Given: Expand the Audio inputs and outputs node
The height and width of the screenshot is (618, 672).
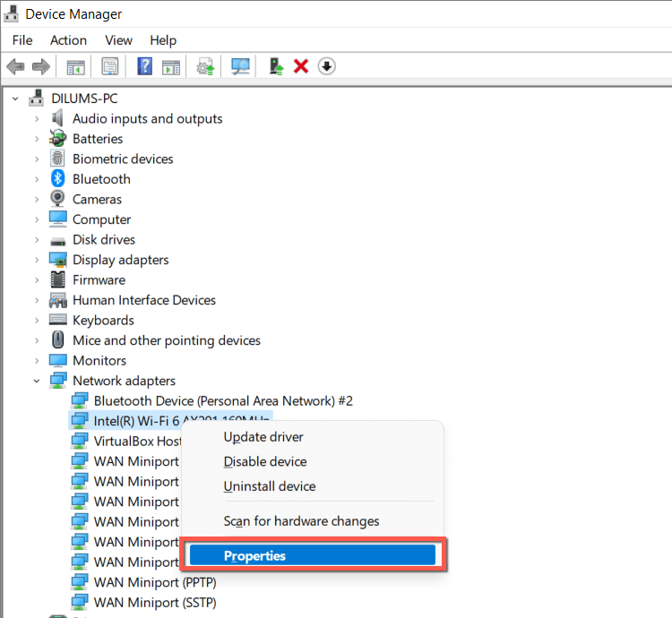Looking at the screenshot, I should coord(37,118).
